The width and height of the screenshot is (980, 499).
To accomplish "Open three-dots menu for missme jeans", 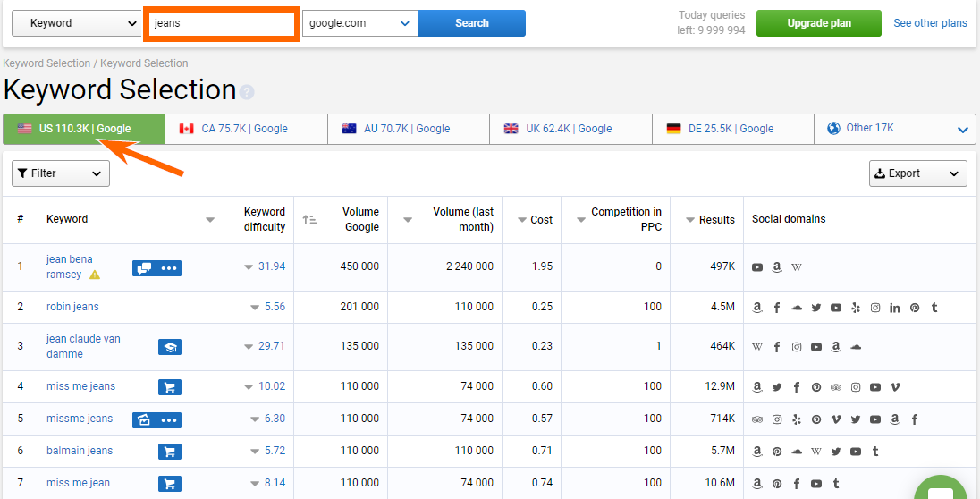I will (x=169, y=419).
